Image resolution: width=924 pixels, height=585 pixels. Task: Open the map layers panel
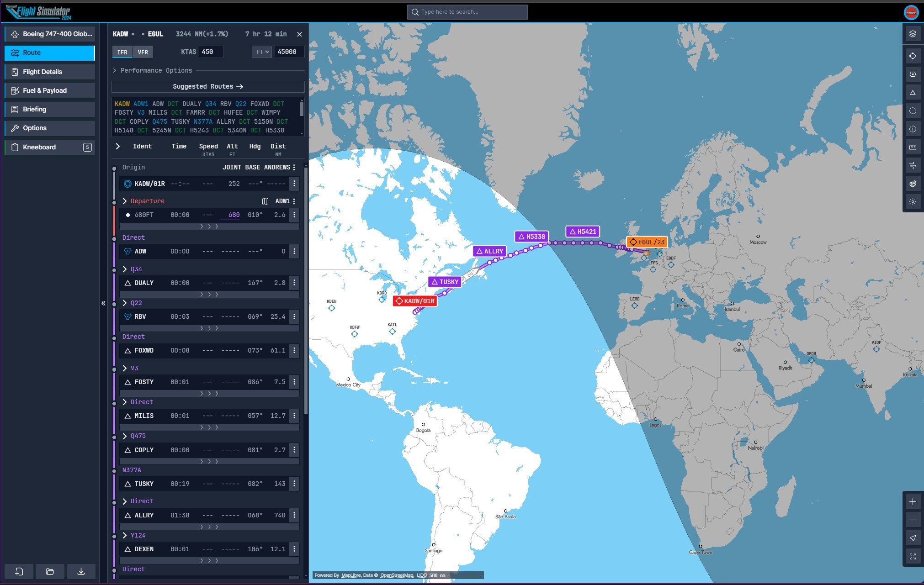(x=913, y=34)
